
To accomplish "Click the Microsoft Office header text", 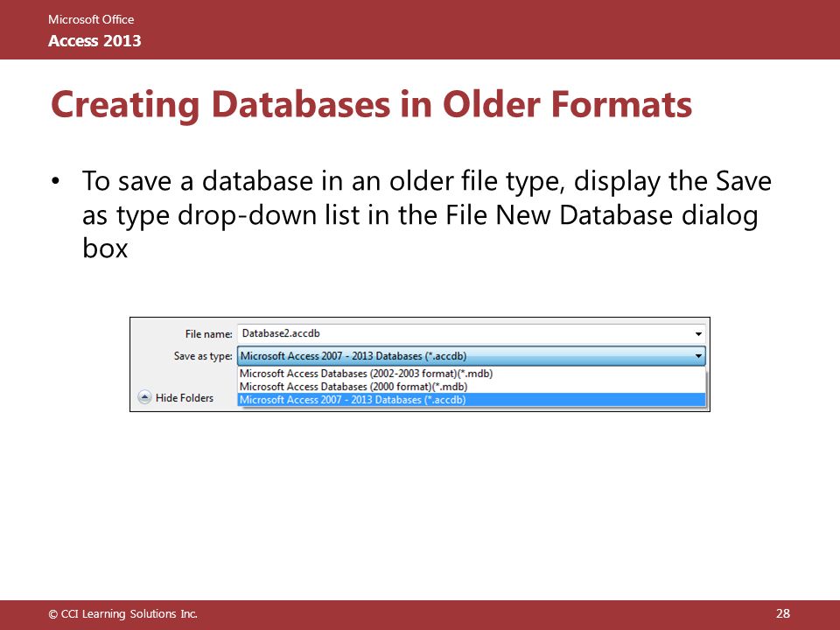I will point(91,19).
